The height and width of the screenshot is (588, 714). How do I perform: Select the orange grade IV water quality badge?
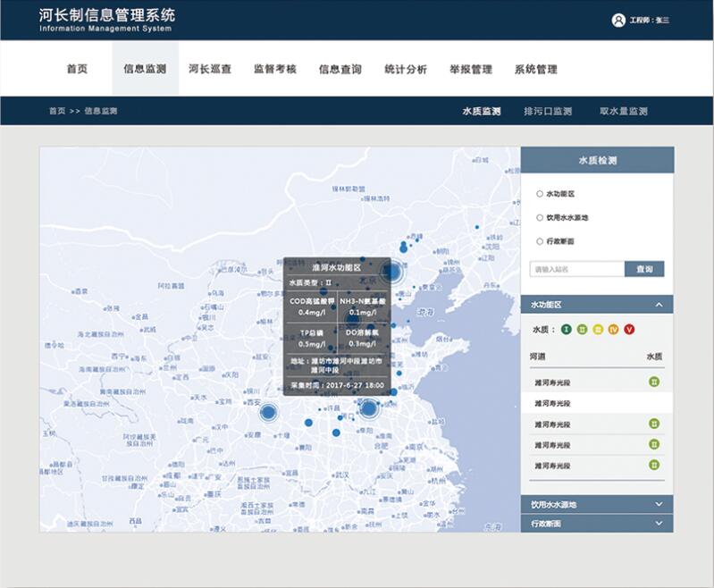tap(613, 330)
